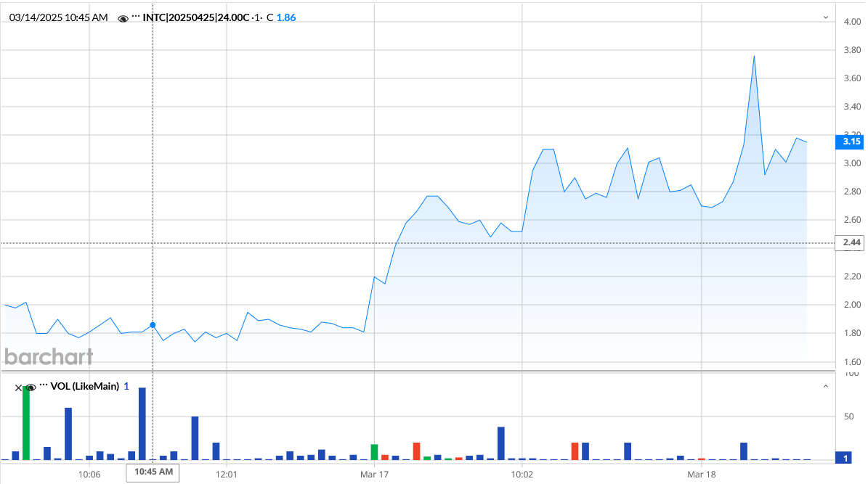Remove the VOL indicator with the X icon

click(19, 387)
